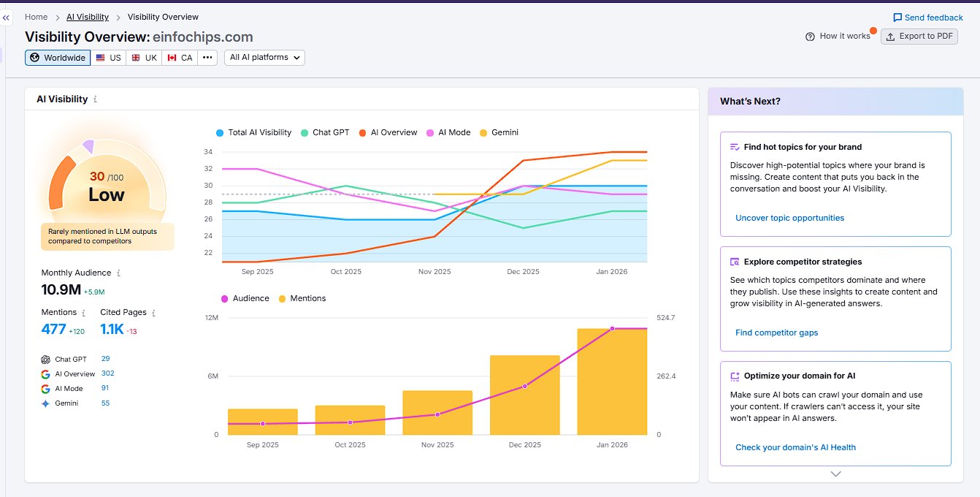980x497 pixels.
Task: Select the Gemini star icon
Action: pyautogui.click(x=45, y=403)
